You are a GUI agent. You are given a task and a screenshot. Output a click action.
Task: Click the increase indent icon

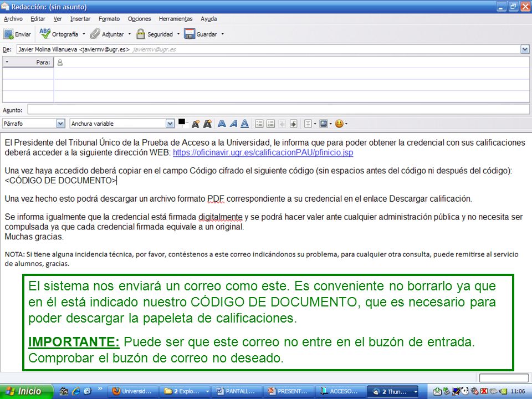[x=294, y=124]
